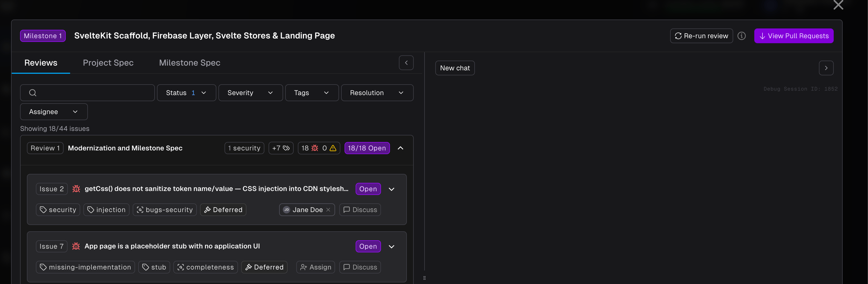The width and height of the screenshot is (868, 284).
Task: Switch to the Milestone Spec tab
Action: coord(190,63)
